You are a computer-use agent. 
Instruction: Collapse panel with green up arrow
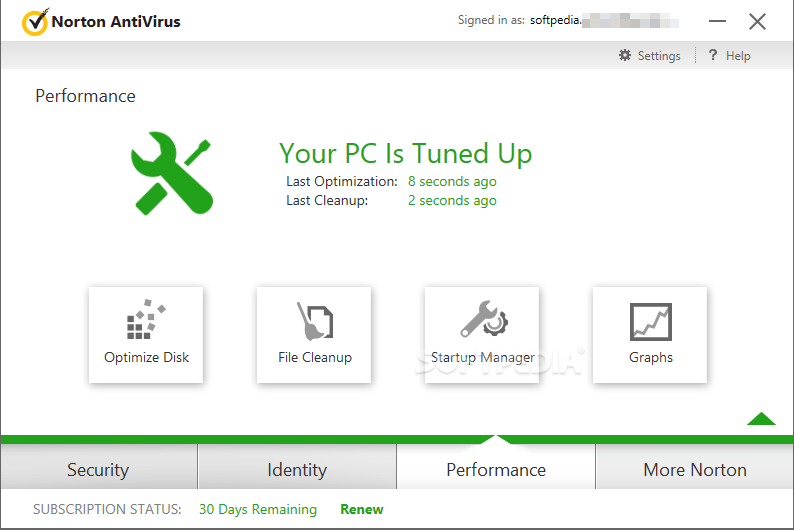(761, 419)
